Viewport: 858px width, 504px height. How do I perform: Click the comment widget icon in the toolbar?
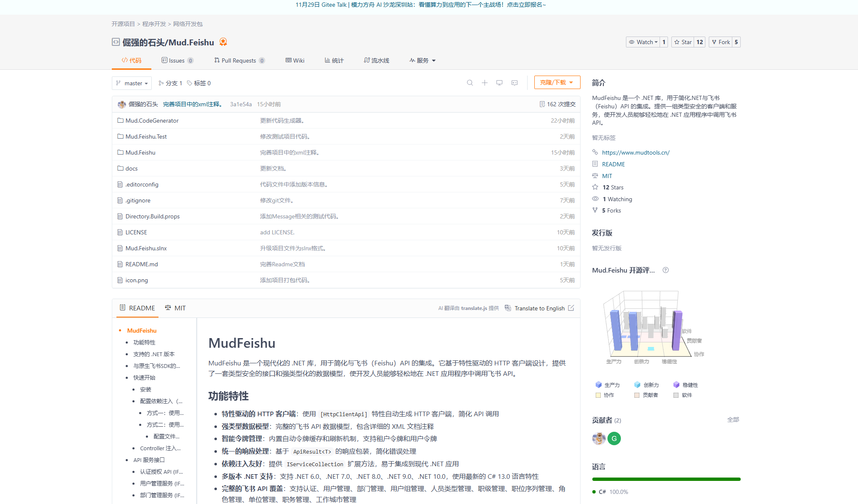click(515, 83)
